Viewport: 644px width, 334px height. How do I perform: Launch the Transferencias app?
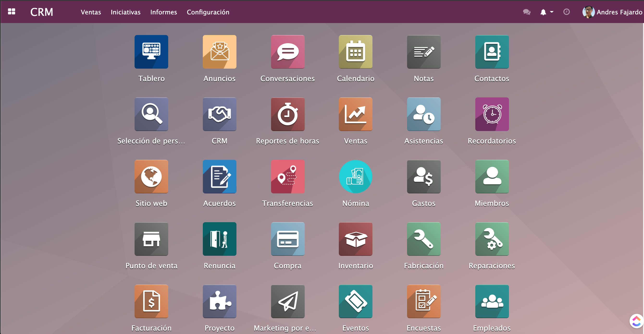288,177
